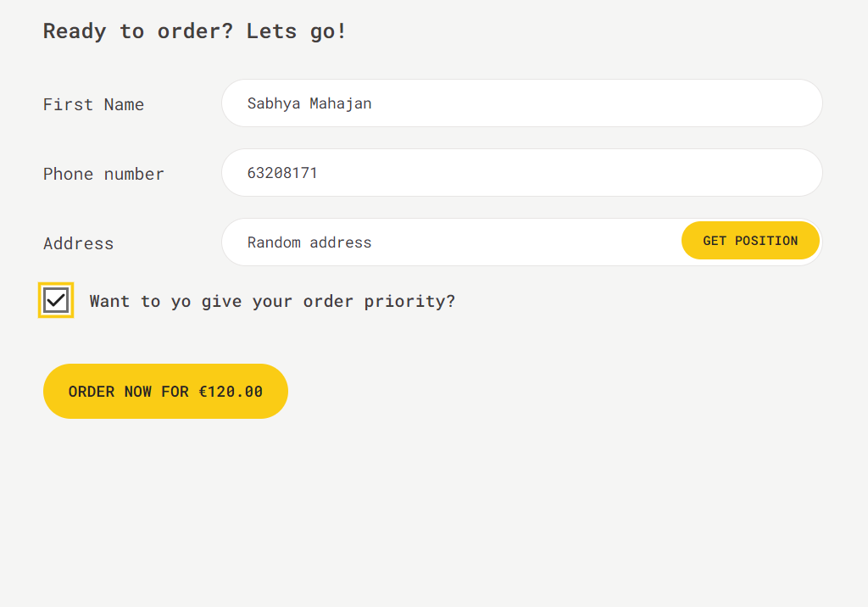Click 'Want to yo give your order priority?' label
The width and height of the screenshot is (868, 607).
pyautogui.click(x=272, y=301)
